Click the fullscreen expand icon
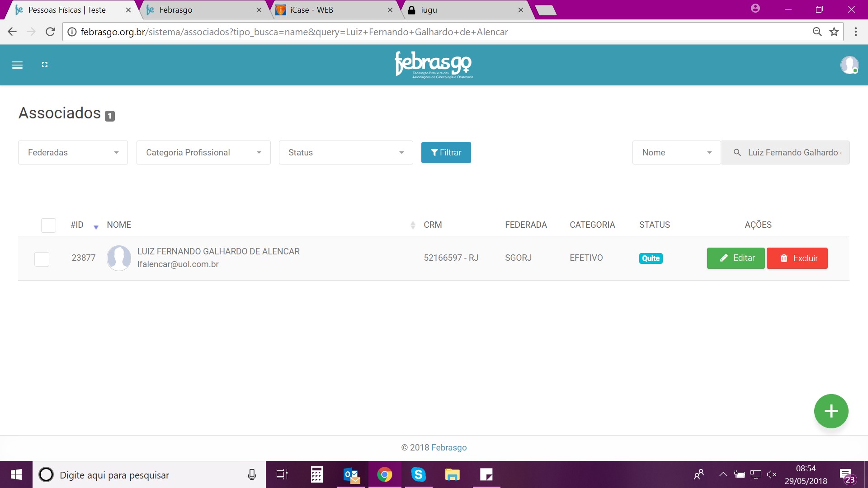This screenshot has height=488, width=868. click(45, 65)
